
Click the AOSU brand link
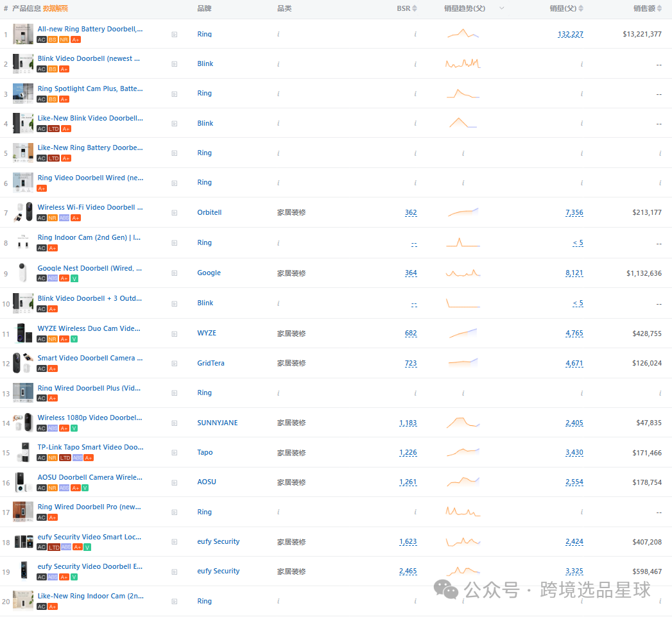pos(207,482)
